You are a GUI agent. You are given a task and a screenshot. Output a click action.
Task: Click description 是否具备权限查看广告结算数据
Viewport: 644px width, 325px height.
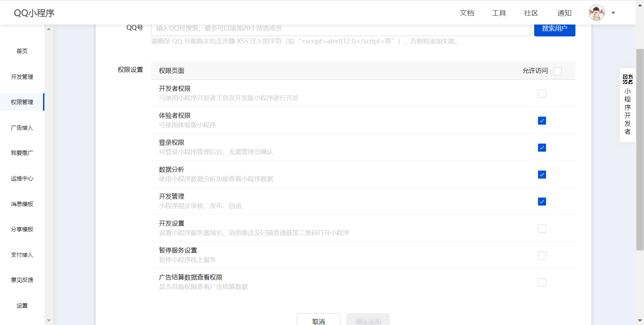click(203, 287)
